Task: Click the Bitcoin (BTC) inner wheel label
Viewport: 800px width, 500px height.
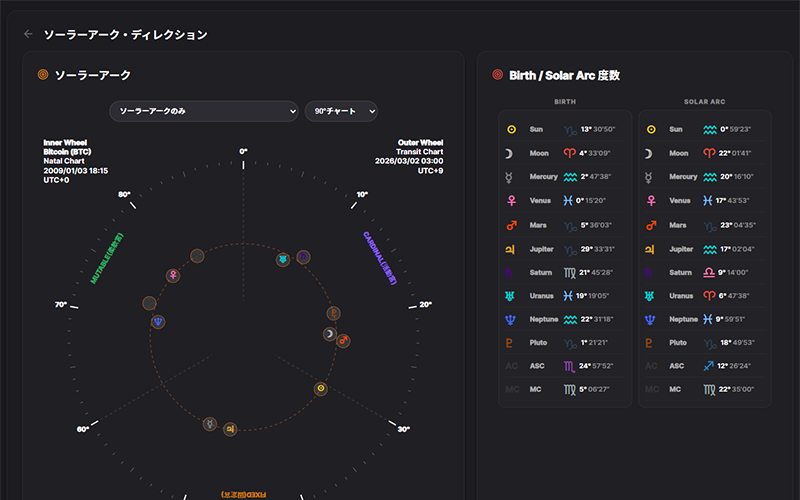Action: pyautogui.click(x=67, y=151)
